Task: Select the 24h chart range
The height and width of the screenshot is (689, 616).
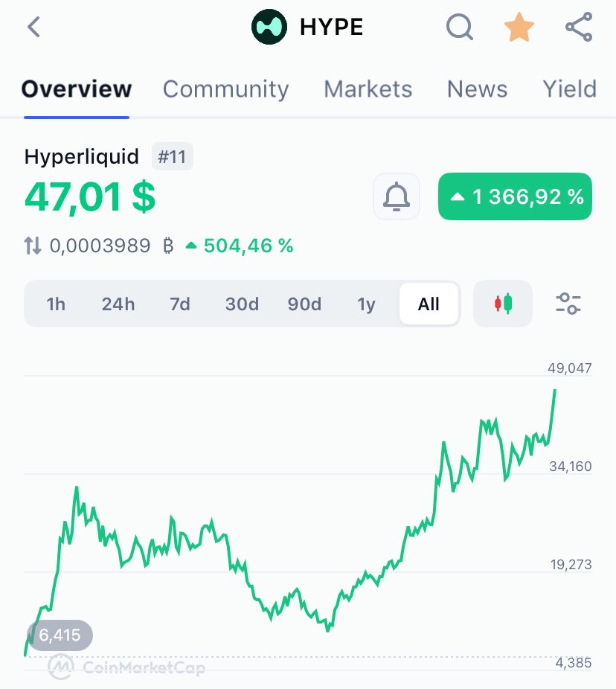Action: 118,304
